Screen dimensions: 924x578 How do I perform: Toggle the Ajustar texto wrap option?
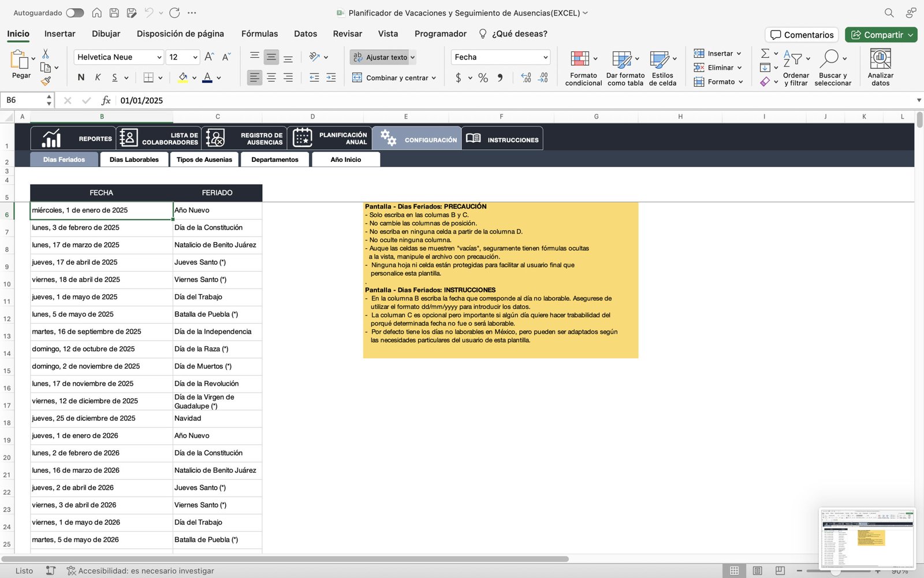click(381, 57)
